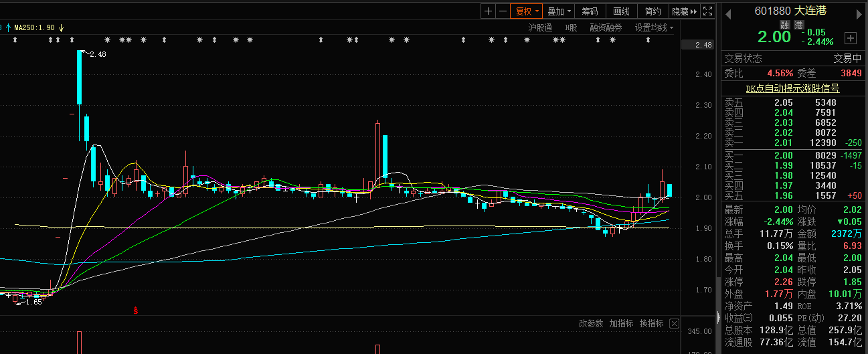Toggle 沪股通 overlay on chart
This screenshot has height=354, width=868.
point(540,27)
